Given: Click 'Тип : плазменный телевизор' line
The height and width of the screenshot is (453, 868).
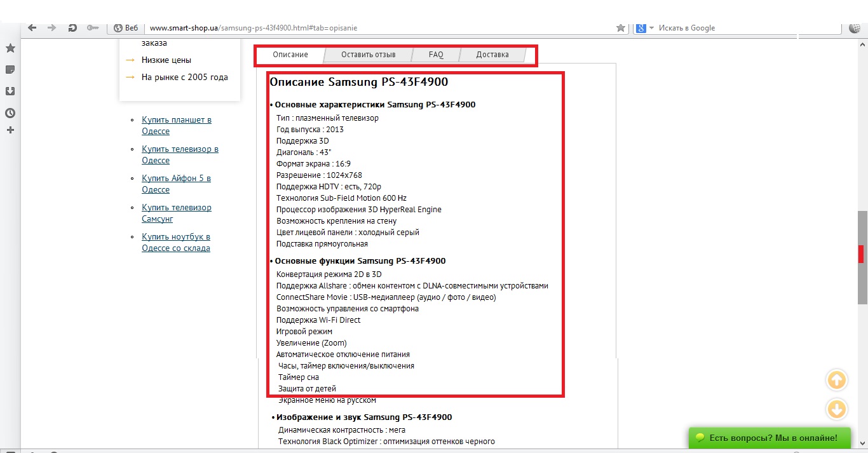Looking at the screenshot, I should (327, 118).
